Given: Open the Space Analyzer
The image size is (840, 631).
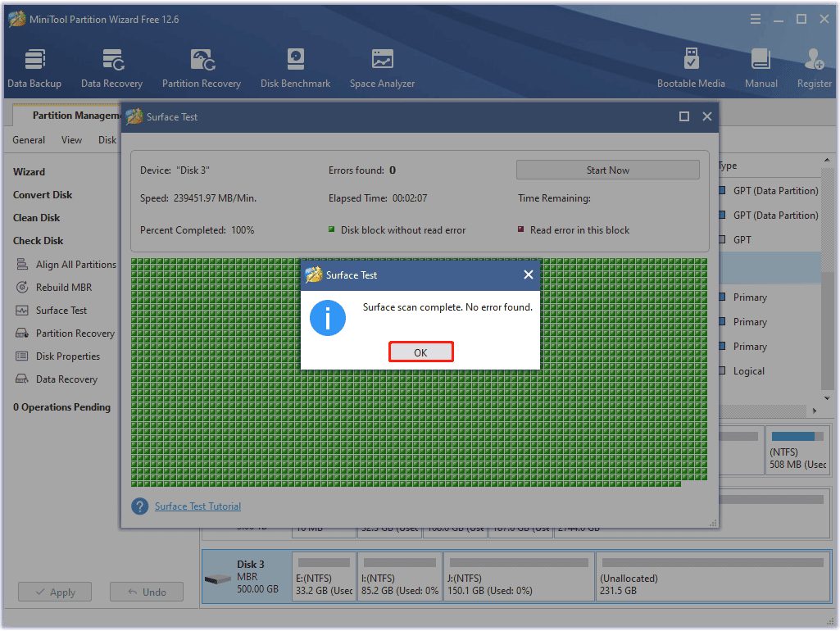Looking at the screenshot, I should point(382,68).
